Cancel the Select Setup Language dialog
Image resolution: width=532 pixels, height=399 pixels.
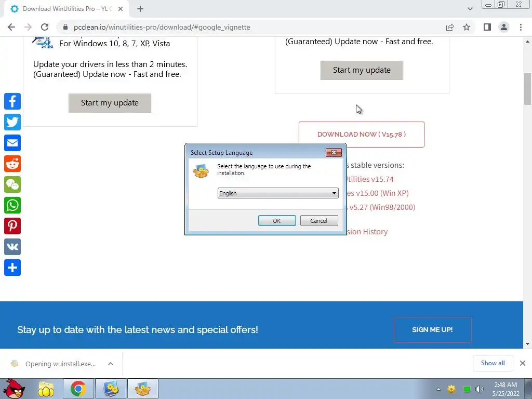click(x=319, y=220)
